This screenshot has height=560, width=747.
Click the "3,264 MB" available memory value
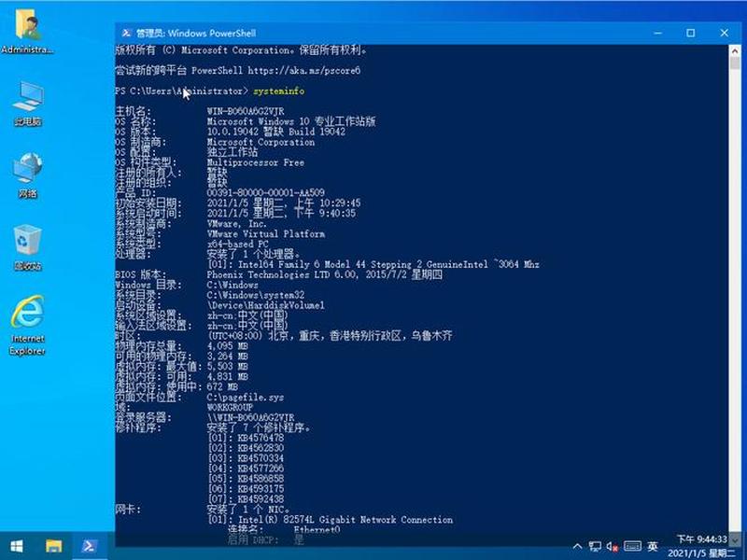228,357
